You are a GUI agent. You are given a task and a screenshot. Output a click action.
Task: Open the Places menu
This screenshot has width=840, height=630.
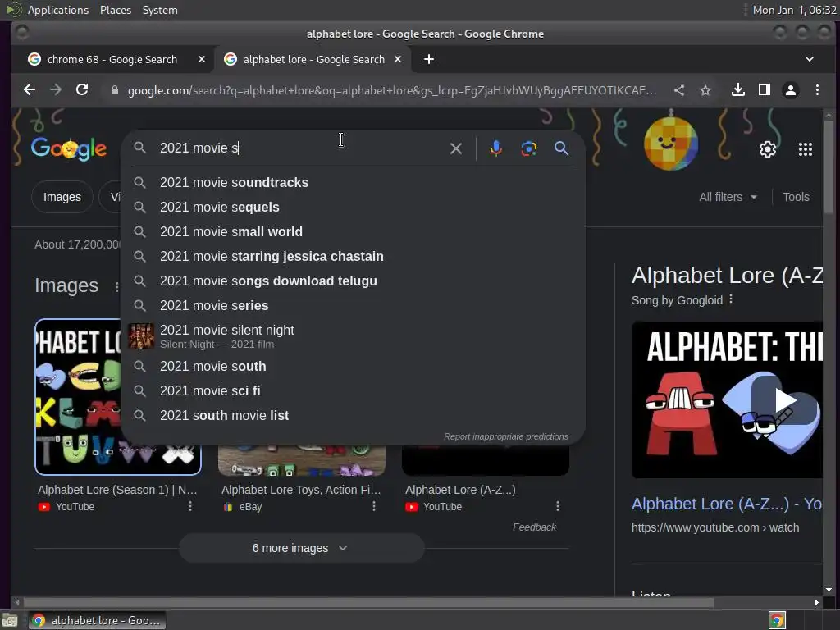(x=116, y=10)
